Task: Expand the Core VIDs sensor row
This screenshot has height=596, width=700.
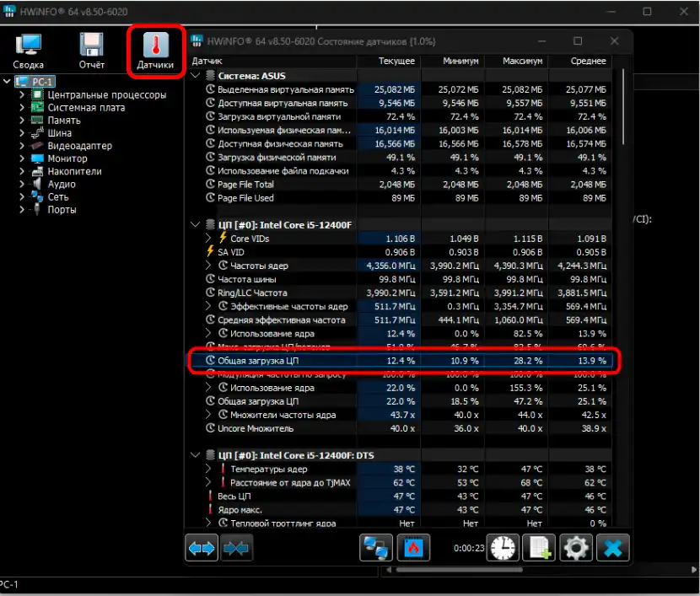Action: [x=208, y=239]
